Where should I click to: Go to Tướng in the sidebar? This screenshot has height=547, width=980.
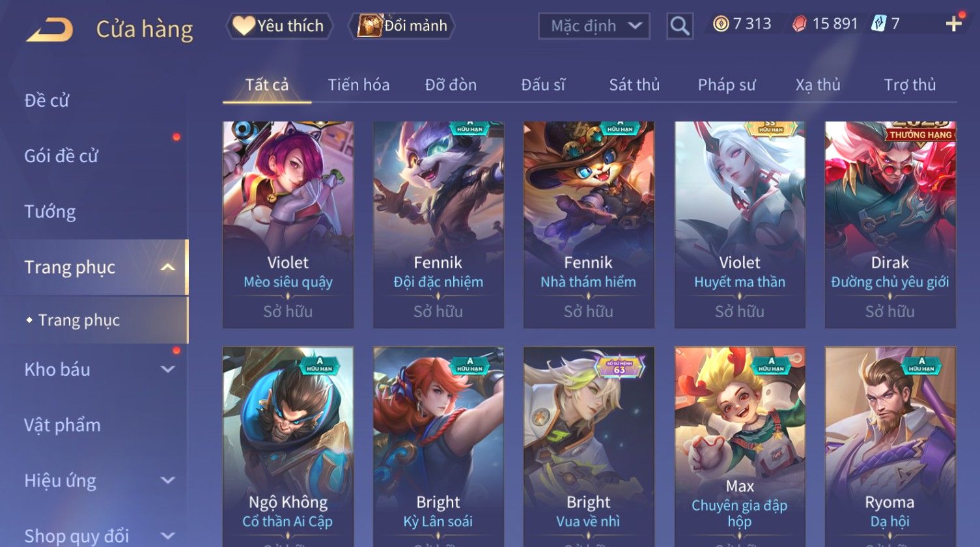(x=50, y=212)
